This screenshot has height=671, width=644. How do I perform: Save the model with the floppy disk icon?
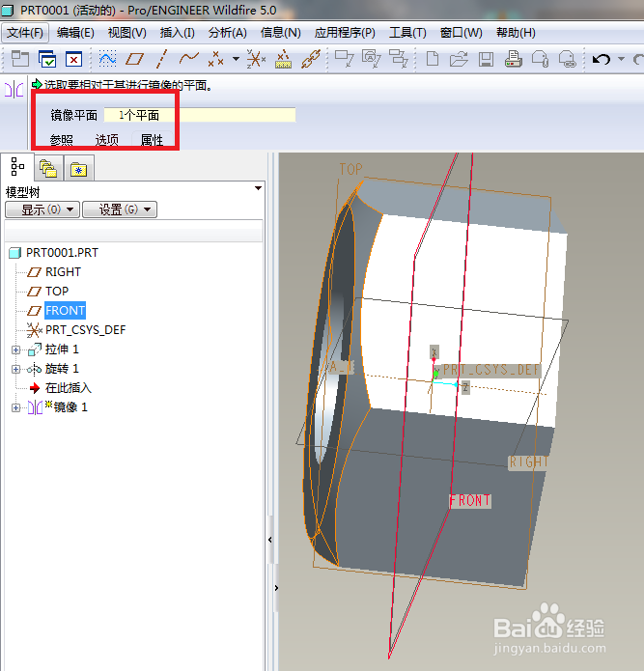[486, 59]
